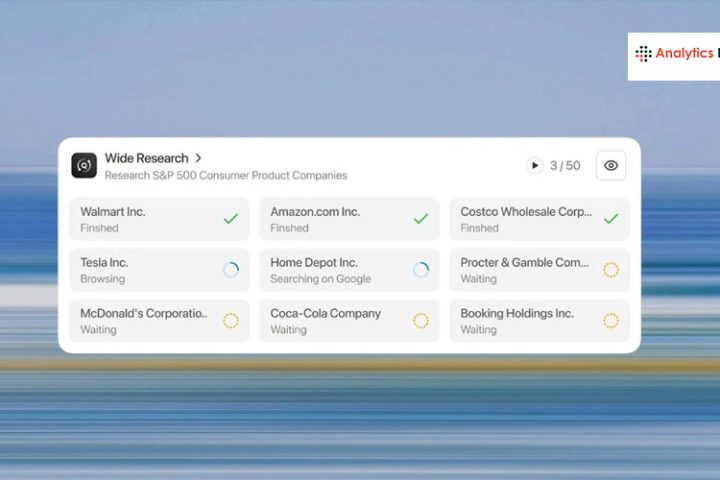This screenshot has width=720, height=480.
Task: Click the loading spinner on Tesla Inc.
Action: pos(231,270)
